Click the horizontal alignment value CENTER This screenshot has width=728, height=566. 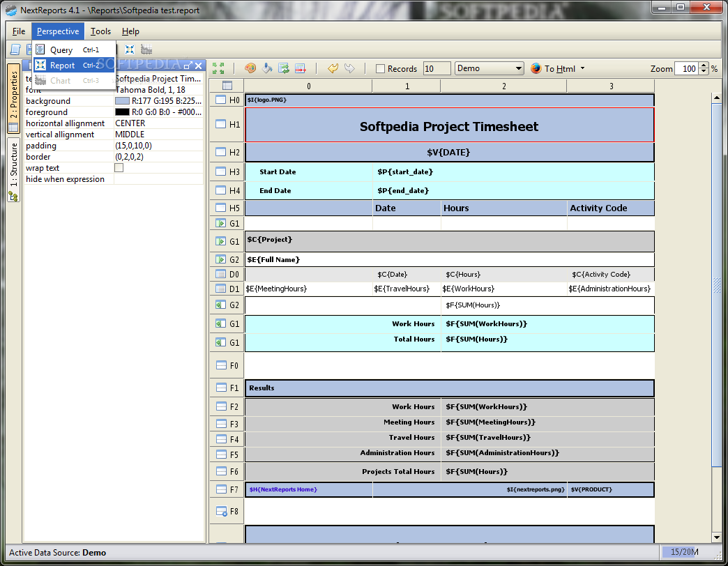(158, 123)
